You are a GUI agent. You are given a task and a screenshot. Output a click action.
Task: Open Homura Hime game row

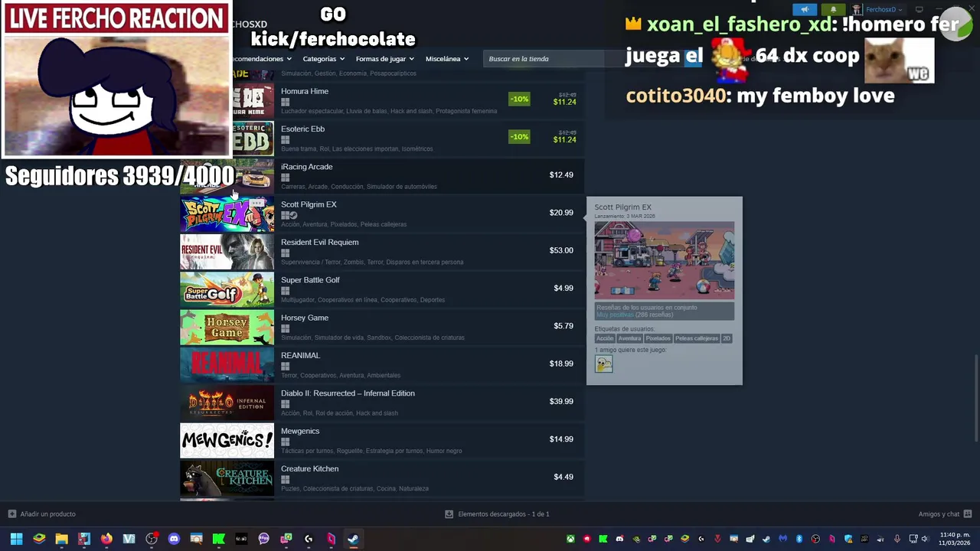coord(381,100)
